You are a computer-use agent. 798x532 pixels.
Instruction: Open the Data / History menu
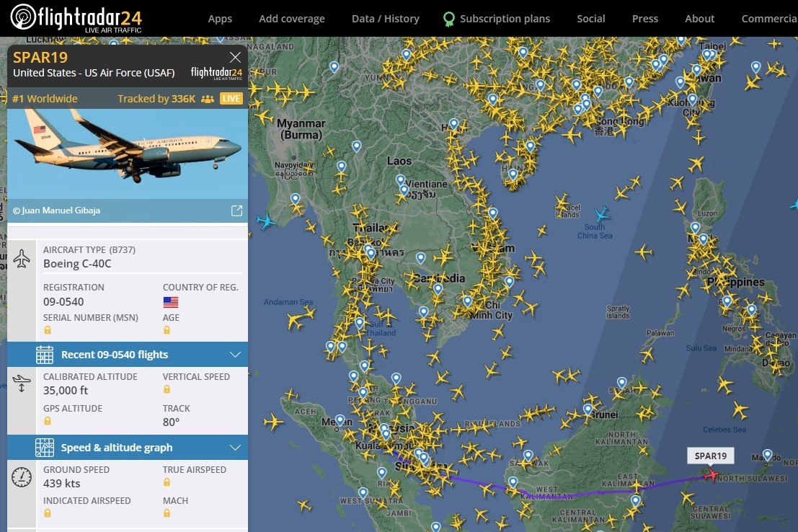coord(385,19)
